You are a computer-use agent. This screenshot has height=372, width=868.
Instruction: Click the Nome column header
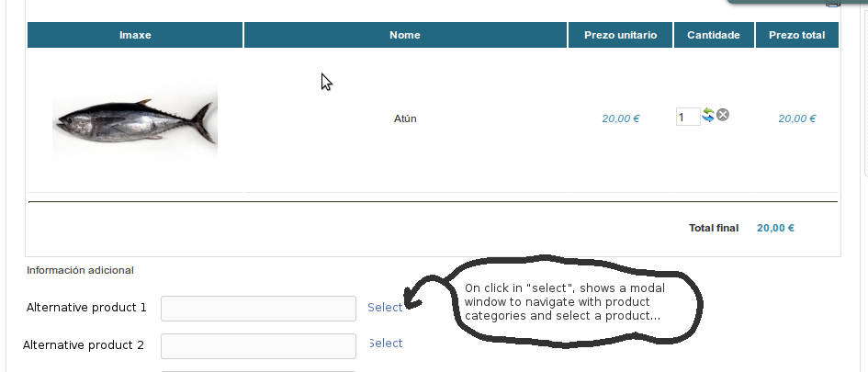[x=405, y=36]
